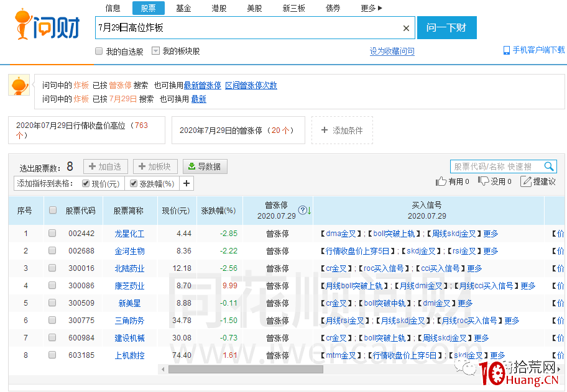567x392 pixels.
Task: Switch to the 基金 tab
Action: point(183,9)
